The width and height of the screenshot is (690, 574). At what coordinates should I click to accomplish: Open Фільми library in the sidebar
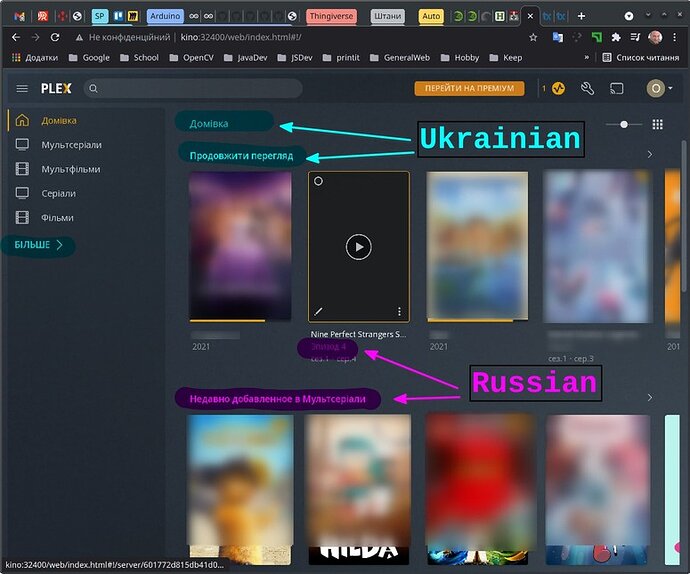pos(58,217)
